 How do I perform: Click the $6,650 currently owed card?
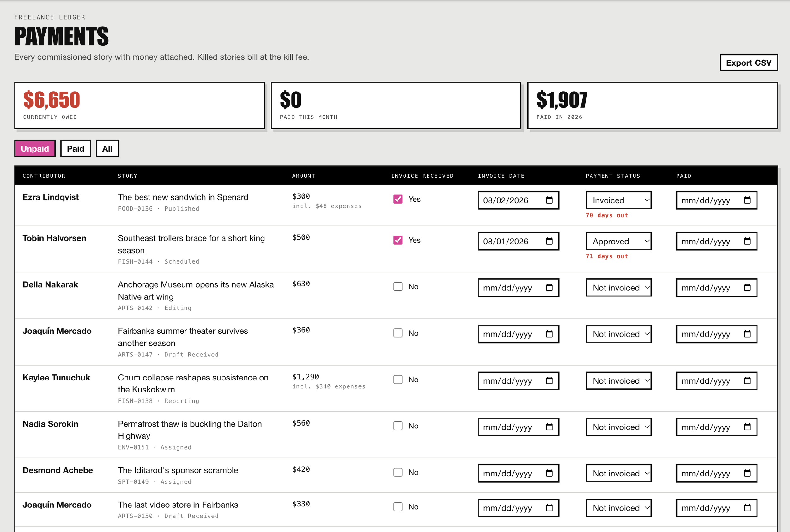coord(140,105)
